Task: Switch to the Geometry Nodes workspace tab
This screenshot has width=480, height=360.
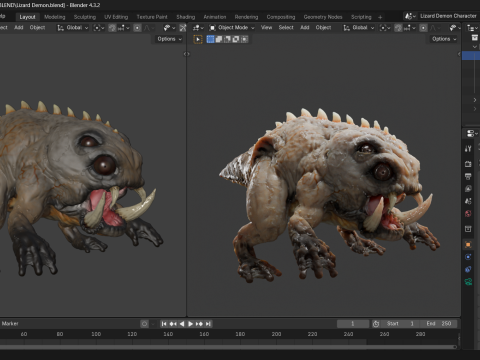Action: point(323,17)
